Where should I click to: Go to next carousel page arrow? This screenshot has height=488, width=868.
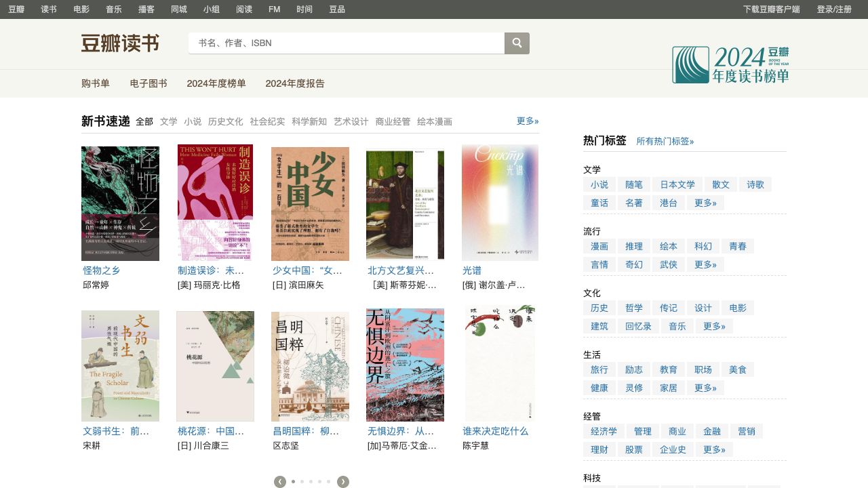pos(343,482)
